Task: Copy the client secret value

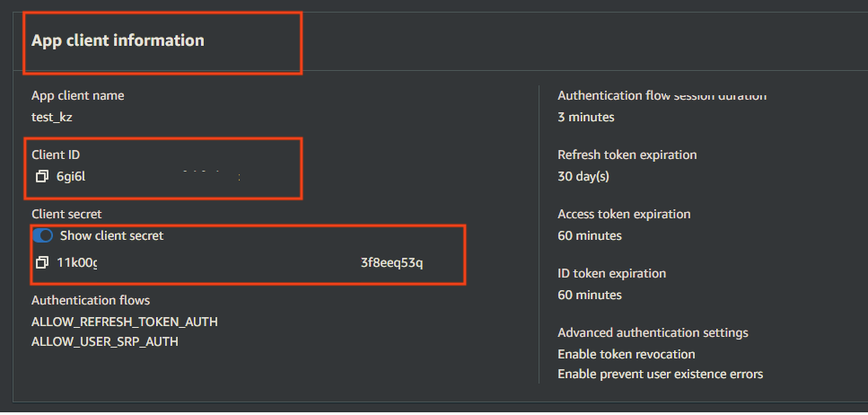Action: [41, 262]
